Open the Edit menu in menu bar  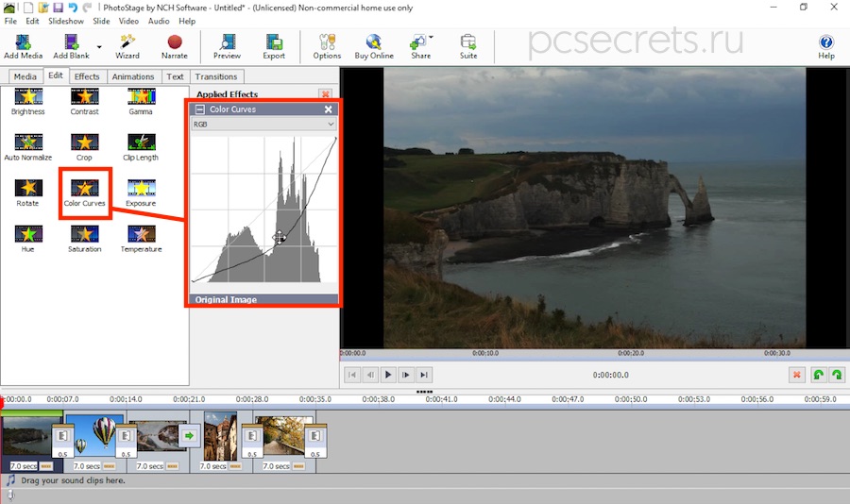32,21
